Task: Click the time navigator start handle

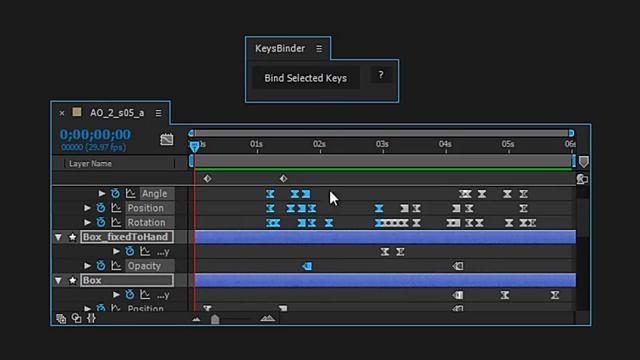Action: pos(191,133)
